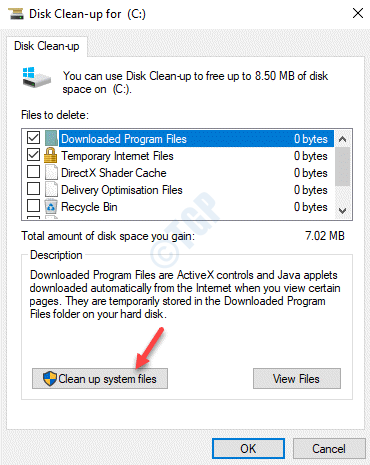Image resolution: width=370 pixels, height=465 pixels.
Task: Dismiss dialog with Cancel button
Action: pyautogui.click(x=329, y=448)
